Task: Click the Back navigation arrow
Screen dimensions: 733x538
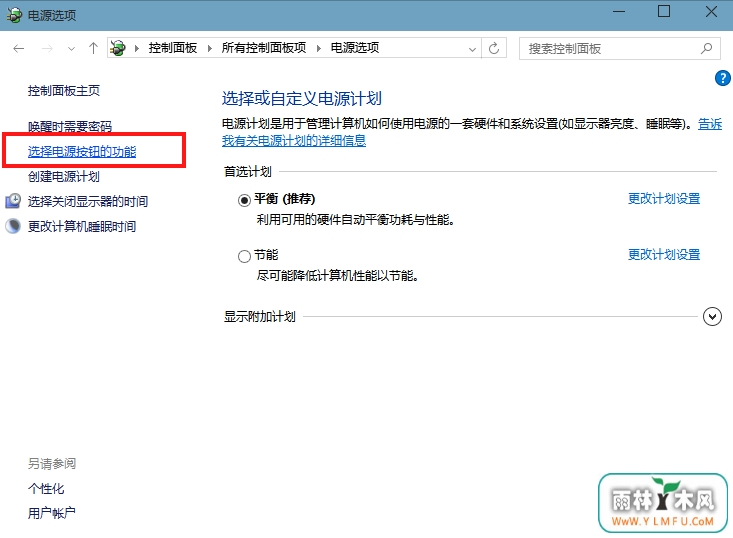Action: 19,48
